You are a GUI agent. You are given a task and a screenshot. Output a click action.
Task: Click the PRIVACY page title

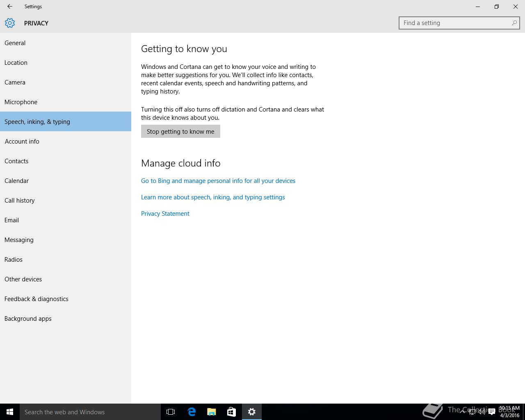[x=36, y=23]
